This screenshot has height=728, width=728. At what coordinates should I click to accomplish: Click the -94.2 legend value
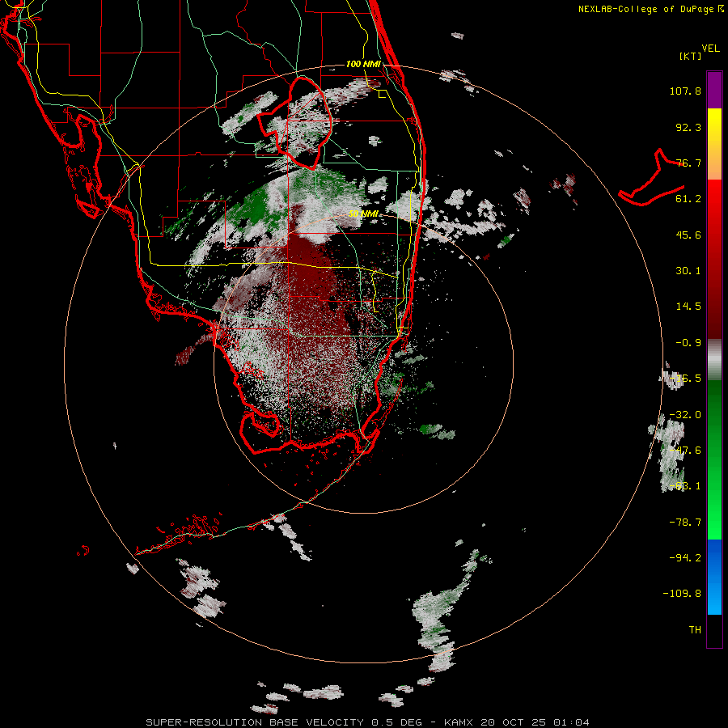685,557
